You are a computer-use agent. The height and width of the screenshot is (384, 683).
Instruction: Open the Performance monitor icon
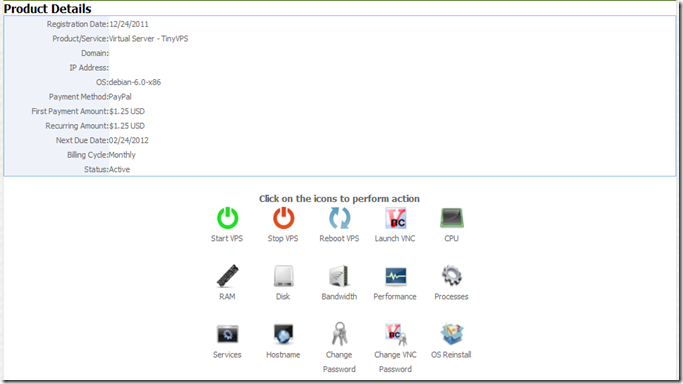[396, 276]
